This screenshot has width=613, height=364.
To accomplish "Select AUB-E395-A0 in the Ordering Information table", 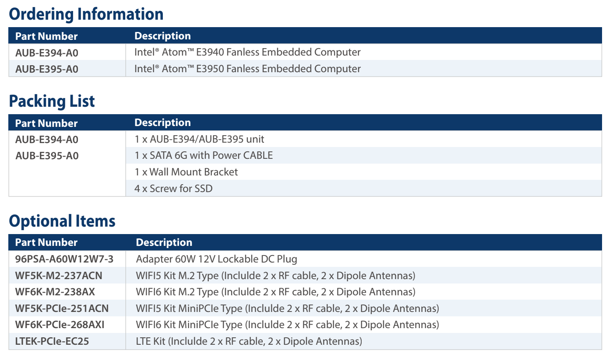I will tap(47, 69).
